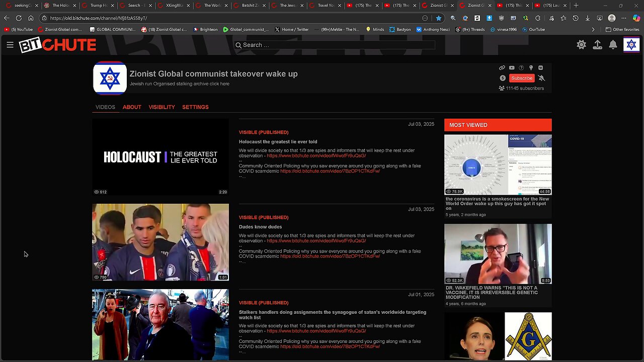Open the Brighteon bookmark
Screen dimensions: 644x362
pyautogui.click(x=205, y=30)
